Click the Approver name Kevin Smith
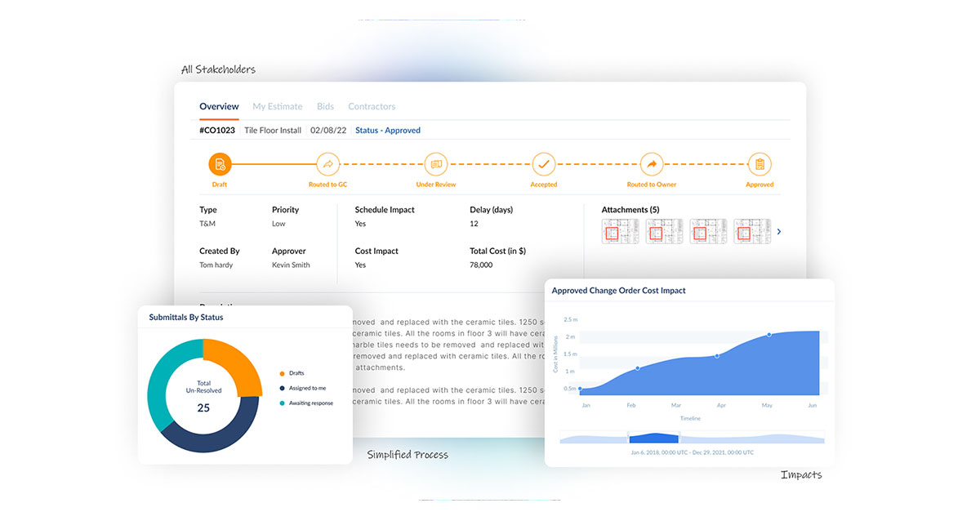 [291, 265]
